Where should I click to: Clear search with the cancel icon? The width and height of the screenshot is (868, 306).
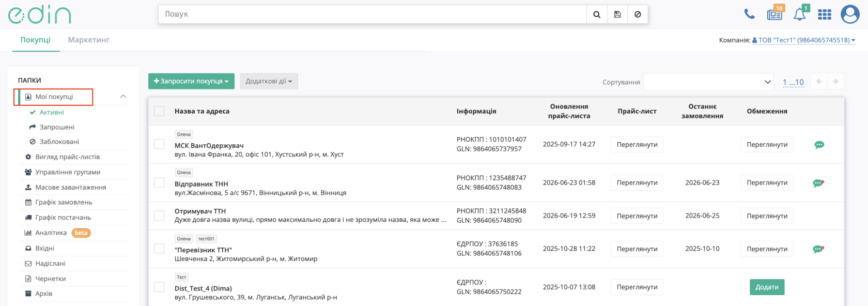pyautogui.click(x=638, y=14)
